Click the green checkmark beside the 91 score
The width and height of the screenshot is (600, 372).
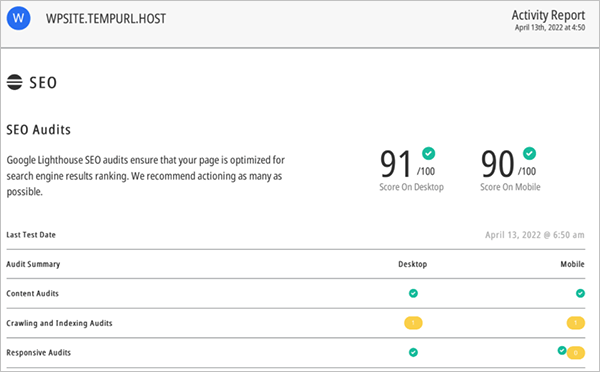click(x=429, y=153)
